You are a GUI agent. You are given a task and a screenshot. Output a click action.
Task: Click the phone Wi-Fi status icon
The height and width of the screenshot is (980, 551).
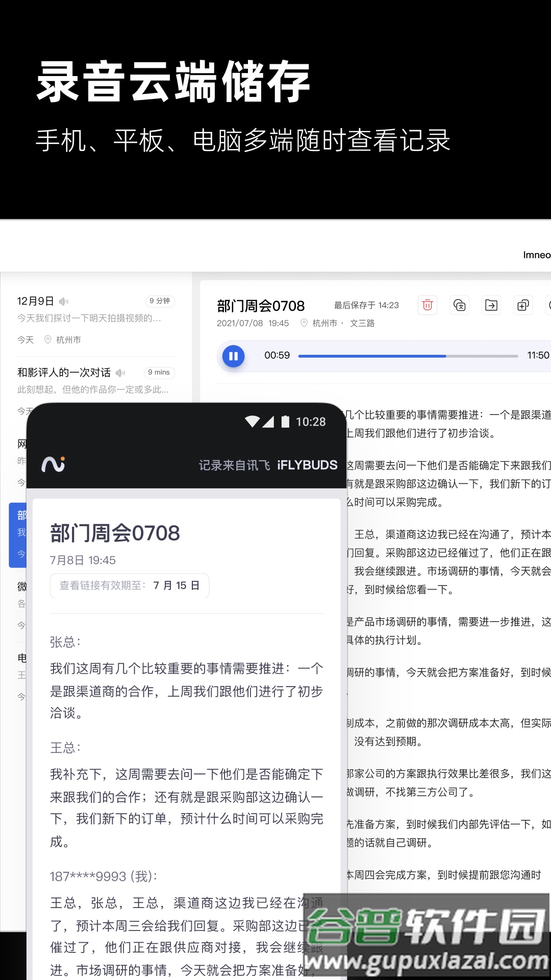(x=252, y=422)
